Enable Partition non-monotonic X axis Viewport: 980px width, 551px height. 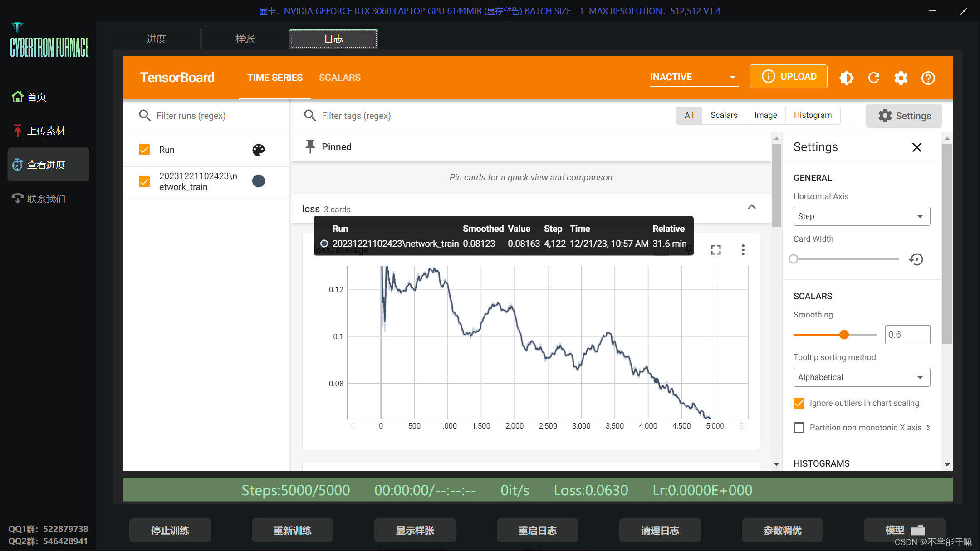[799, 428]
